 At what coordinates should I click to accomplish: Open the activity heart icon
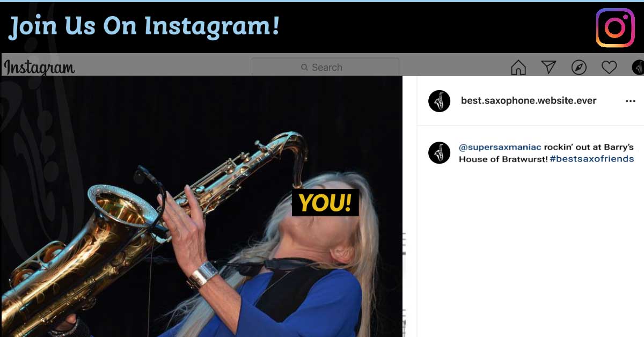click(x=609, y=67)
